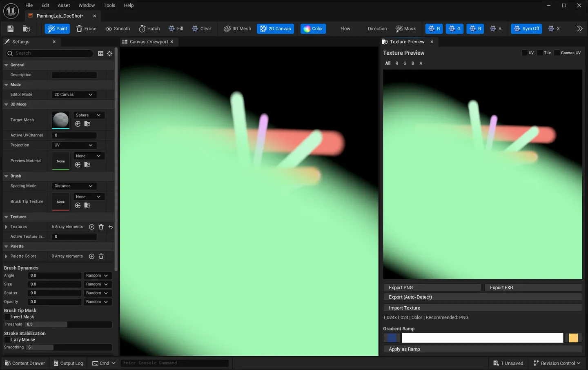Select the Smooth tool

(x=118, y=29)
